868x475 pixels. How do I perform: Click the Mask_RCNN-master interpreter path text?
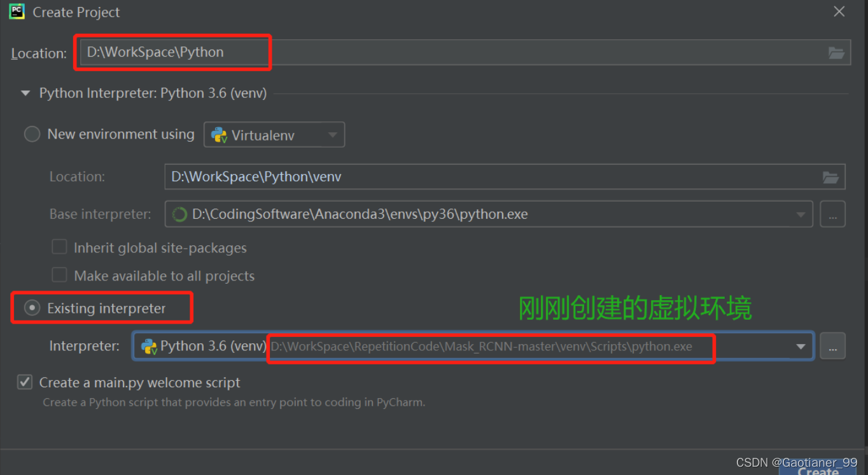tap(482, 347)
